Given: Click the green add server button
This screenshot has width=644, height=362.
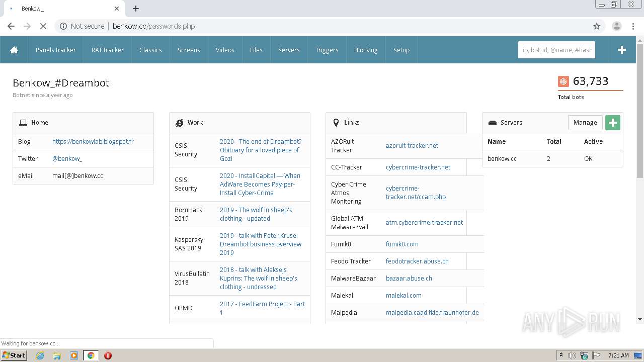Looking at the screenshot, I should coord(612,123).
